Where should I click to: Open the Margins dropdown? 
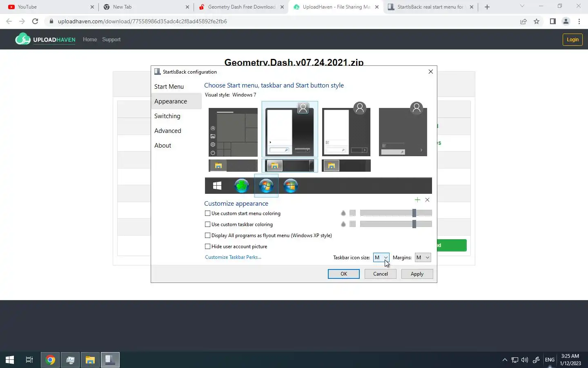[x=423, y=258]
